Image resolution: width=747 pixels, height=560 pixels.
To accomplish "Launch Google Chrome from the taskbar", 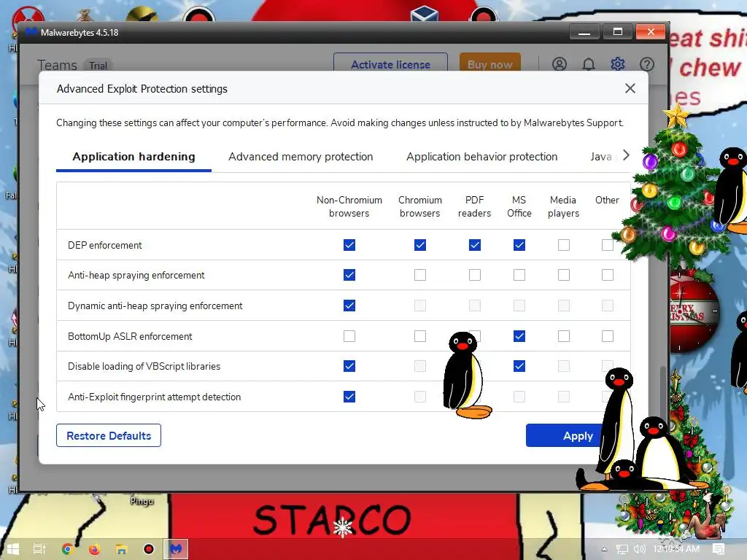I will point(67,549).
